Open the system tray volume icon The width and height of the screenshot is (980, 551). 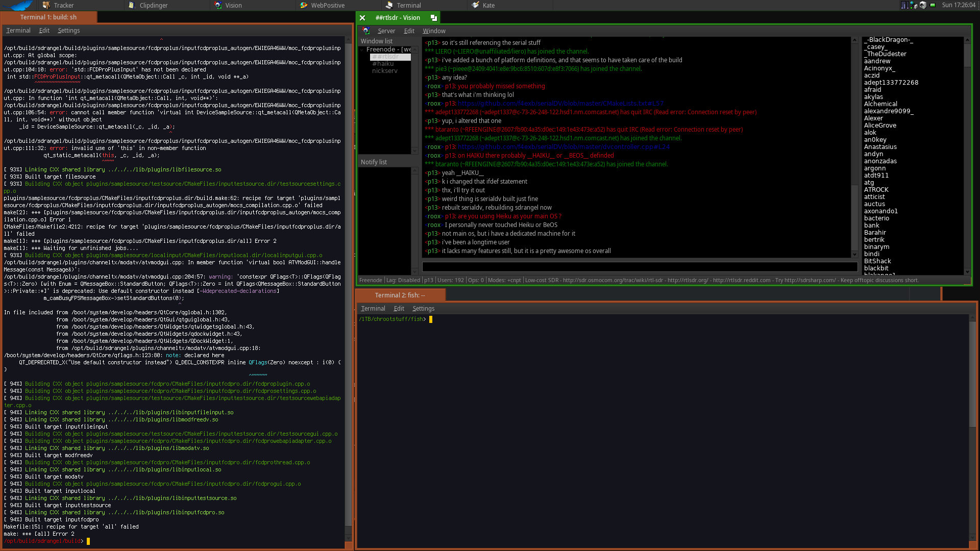pyautogui.click(x=923, y=5)
